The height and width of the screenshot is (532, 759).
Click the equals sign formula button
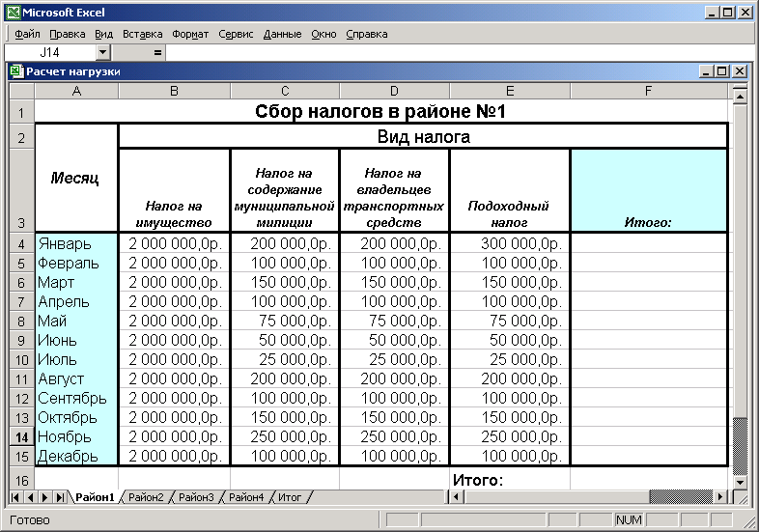pos(157,52)
